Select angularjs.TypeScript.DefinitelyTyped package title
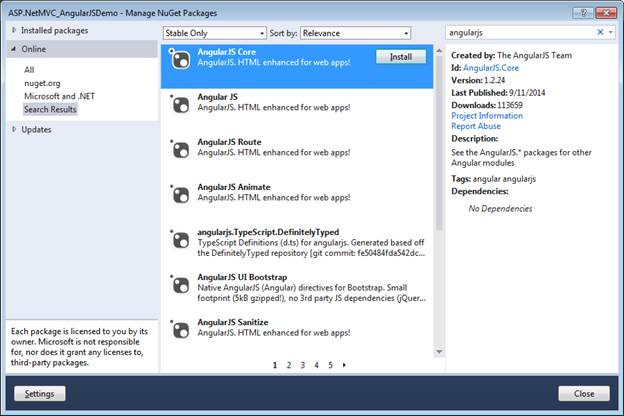624x416 pixels. (x=268, y=232)
